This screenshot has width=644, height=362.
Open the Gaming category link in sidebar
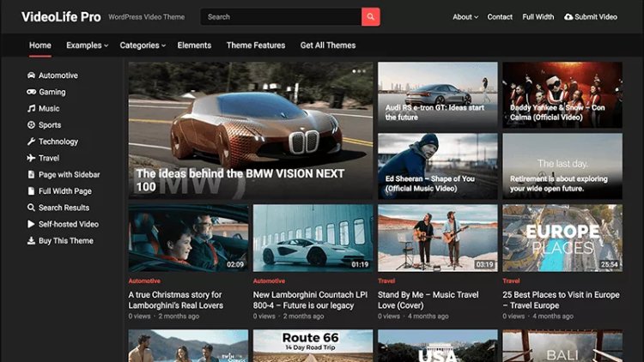[52, 92]
